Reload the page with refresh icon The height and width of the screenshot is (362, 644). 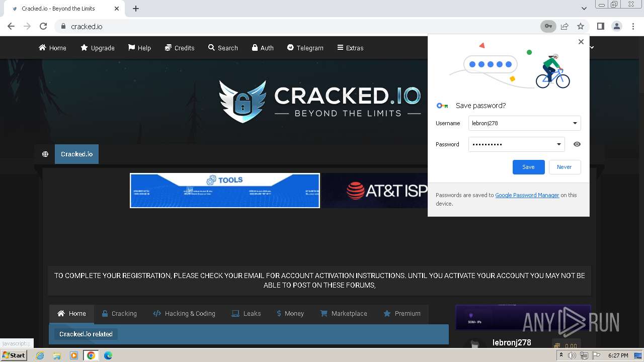(43, 26)
